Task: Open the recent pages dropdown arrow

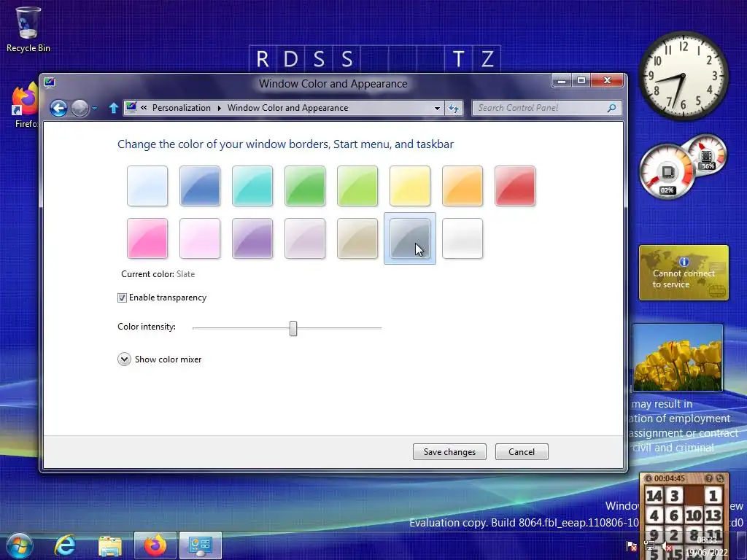Action: [94, 108]
